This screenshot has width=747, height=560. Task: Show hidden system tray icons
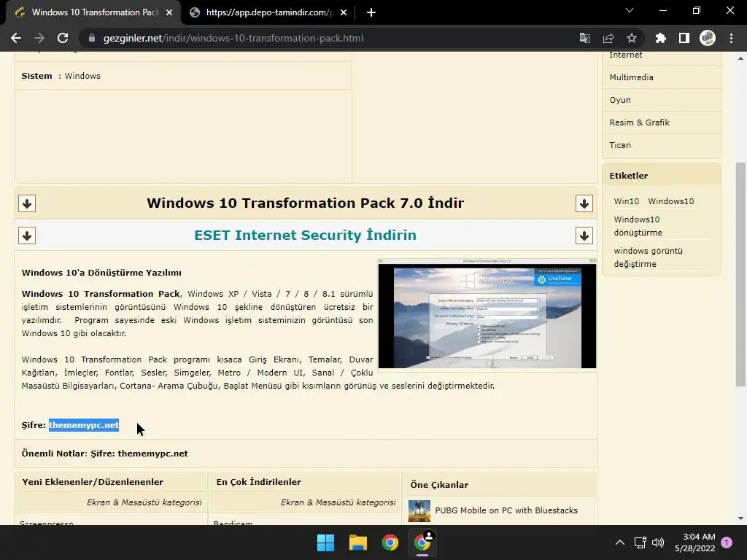[x=620, y=542]
